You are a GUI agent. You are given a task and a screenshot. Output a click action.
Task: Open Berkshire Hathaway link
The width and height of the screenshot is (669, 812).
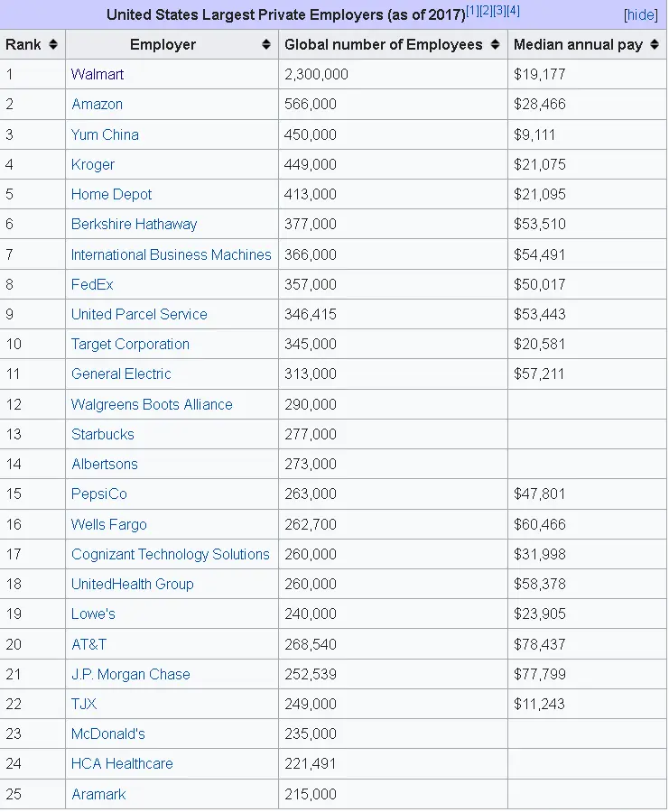pos(134,225)
